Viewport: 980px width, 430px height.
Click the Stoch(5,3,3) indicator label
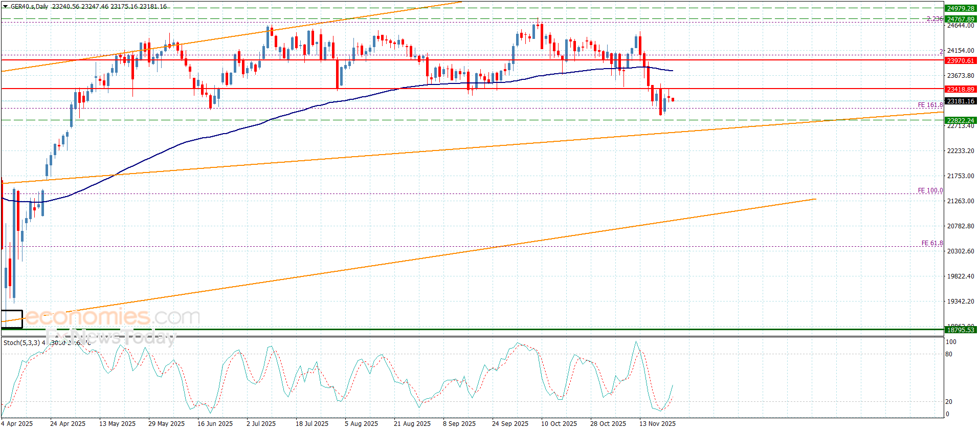click(x=21, y=342)
